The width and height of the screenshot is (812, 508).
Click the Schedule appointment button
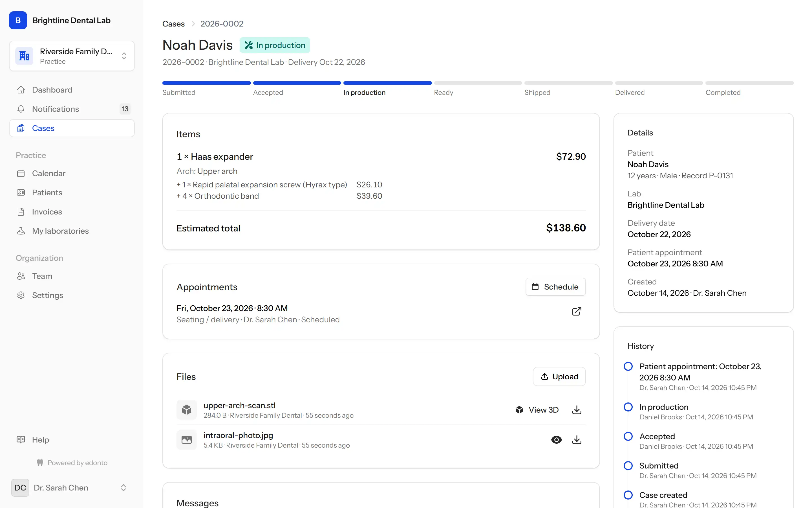[x=555, y=286]
